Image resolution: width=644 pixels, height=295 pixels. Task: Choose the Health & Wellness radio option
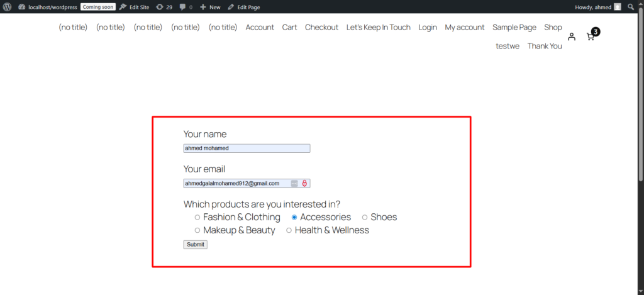(x=289, y=231)
